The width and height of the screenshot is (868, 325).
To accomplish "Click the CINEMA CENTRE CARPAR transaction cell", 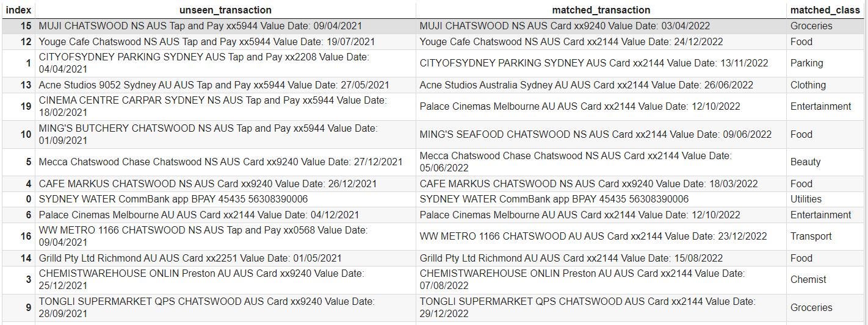I will 212,106.
